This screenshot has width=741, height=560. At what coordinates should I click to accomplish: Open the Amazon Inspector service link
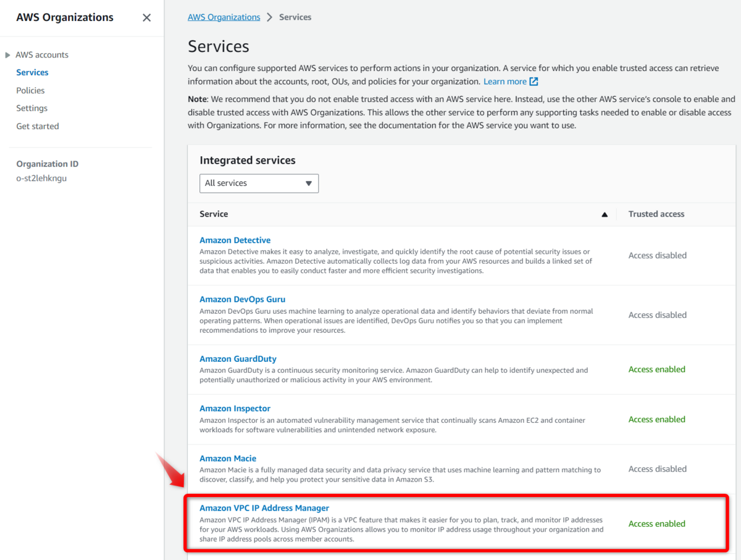235,408
